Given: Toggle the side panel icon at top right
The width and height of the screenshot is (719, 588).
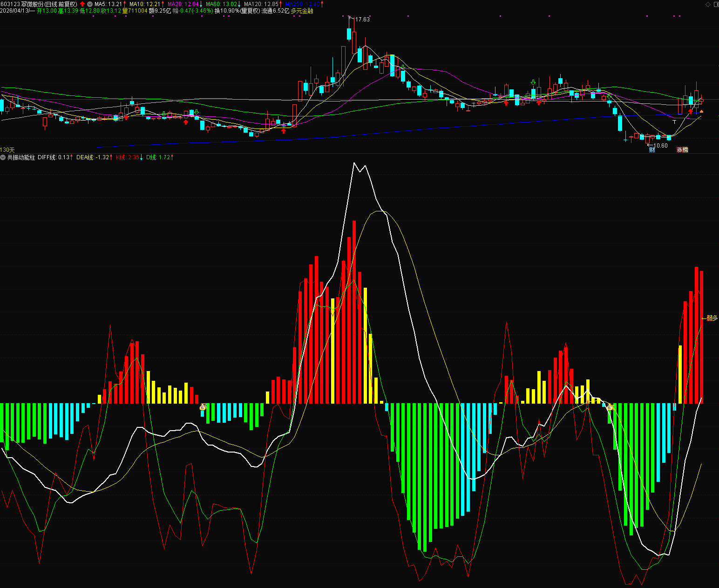Looking at the screenshot, I should 716,4.
